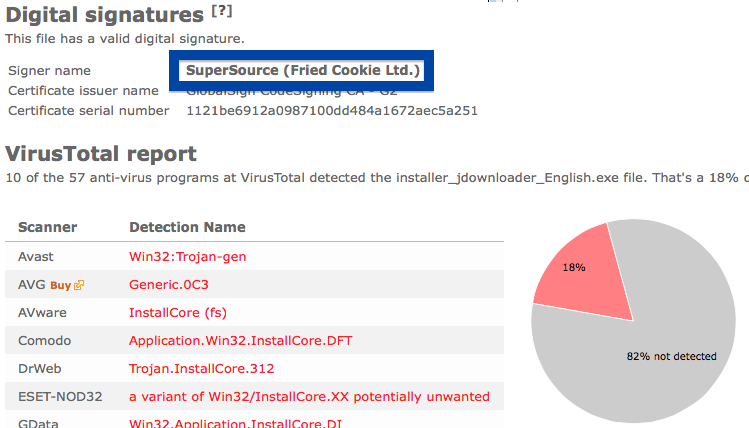Open the [?] help link beside Digital signatures
The image size is (749, 428).
click(222, 11)
